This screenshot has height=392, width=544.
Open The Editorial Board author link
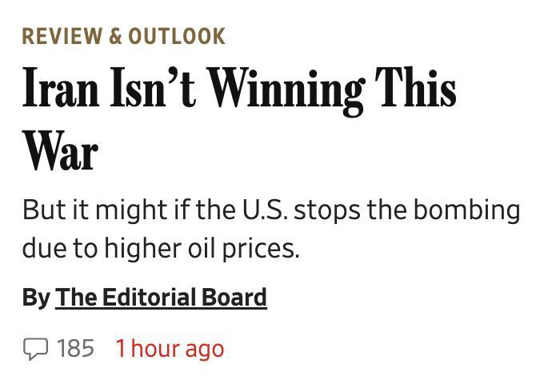coord(161,298)
